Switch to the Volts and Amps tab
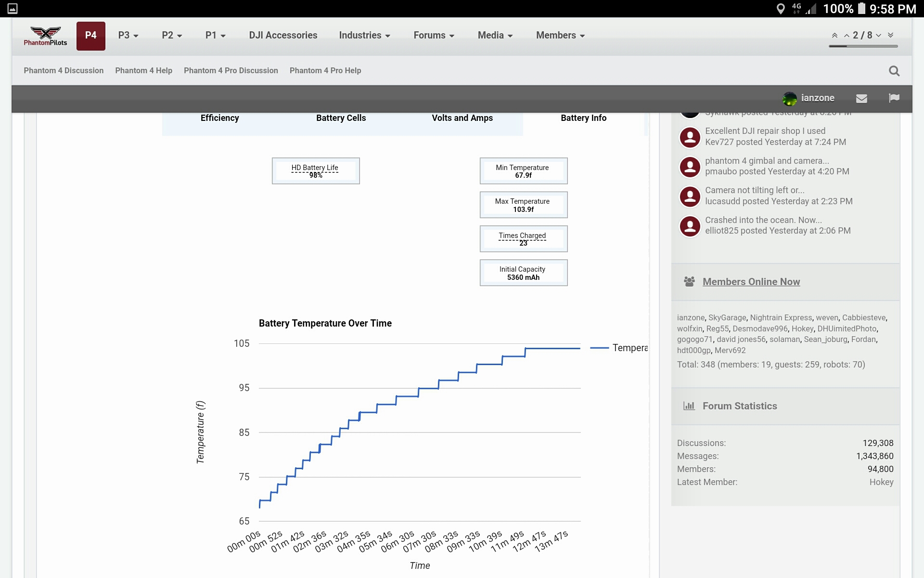 [462, 118]
